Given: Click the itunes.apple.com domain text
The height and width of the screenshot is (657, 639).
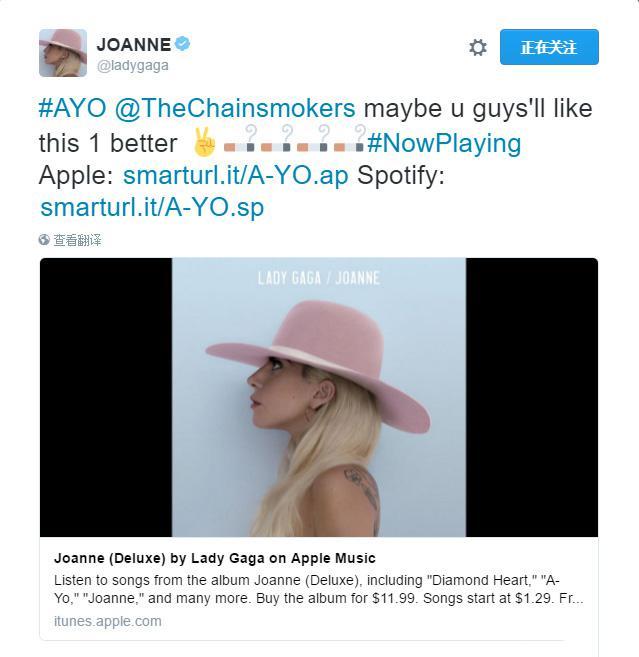Looking at the screenshot, I should [108, 621].
